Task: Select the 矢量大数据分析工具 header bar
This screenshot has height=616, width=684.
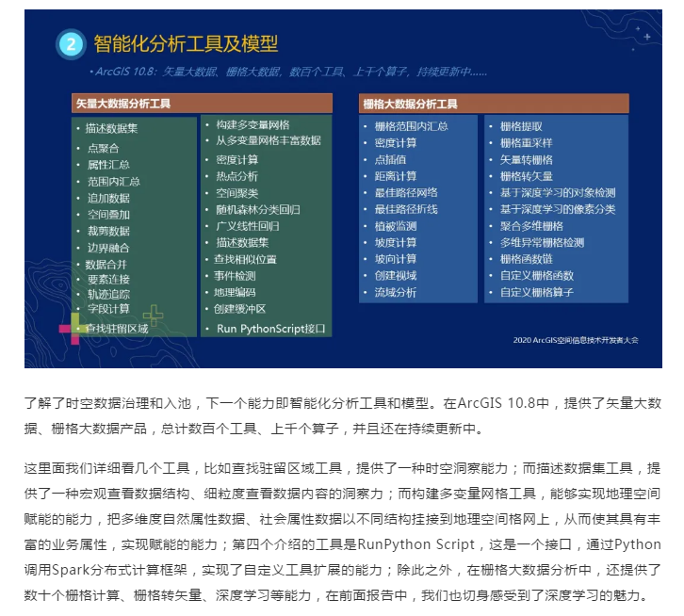Action: click(202, 104)
